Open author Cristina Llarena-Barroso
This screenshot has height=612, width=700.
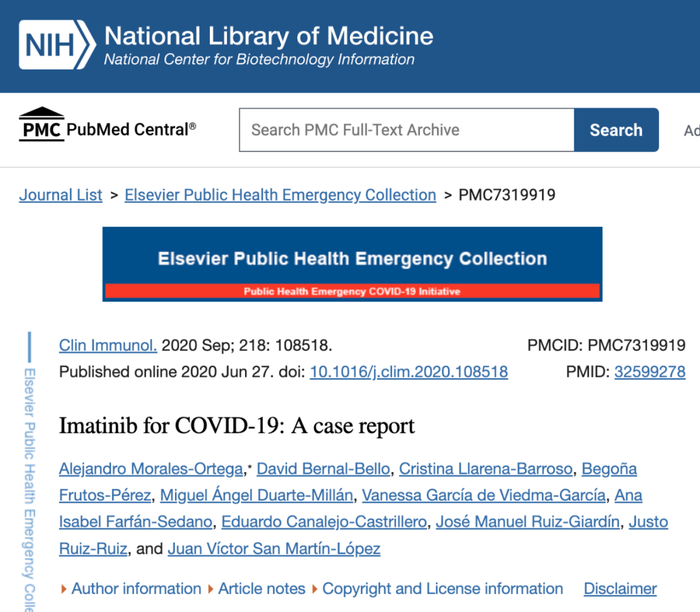click(x=485, y=469)
